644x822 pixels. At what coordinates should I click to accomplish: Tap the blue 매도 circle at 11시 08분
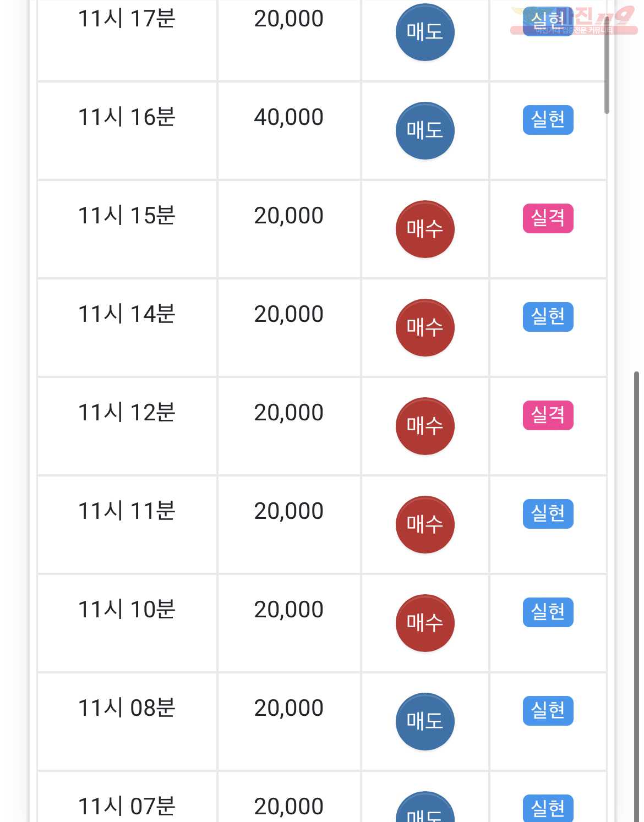pos(425,722)
